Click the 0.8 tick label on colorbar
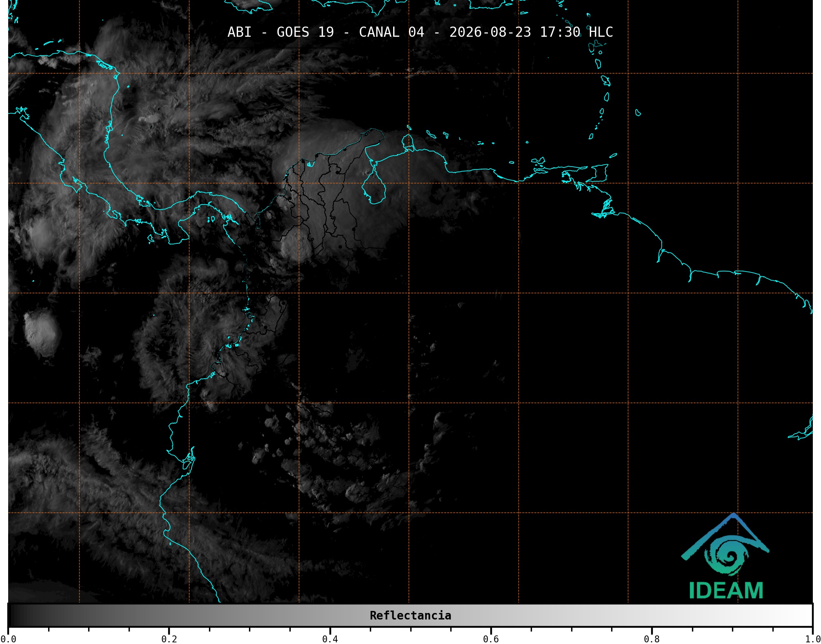This screenshot has width=821, height=644. [652, 639]
